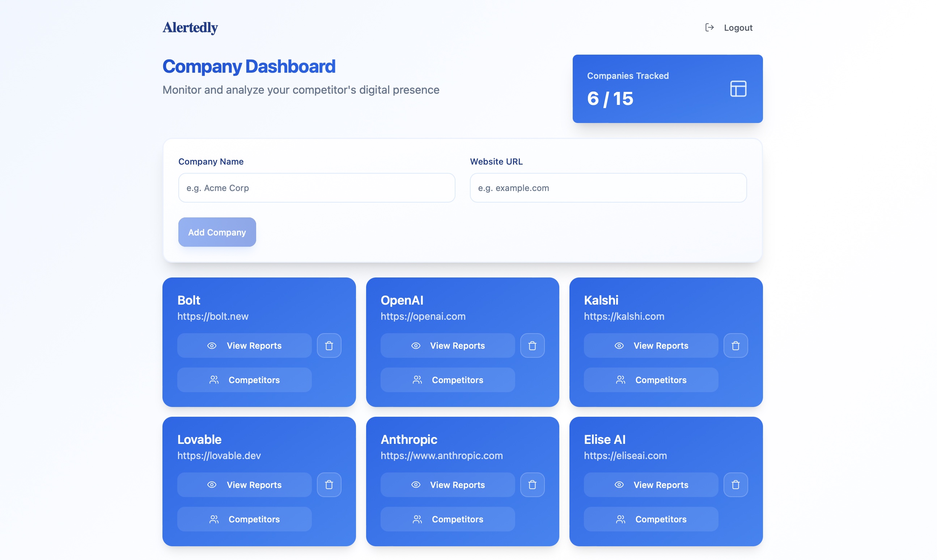Click the delete icon on the Lovable card
The height and width of the screenshot is (560, 937).
pos(329,484)
